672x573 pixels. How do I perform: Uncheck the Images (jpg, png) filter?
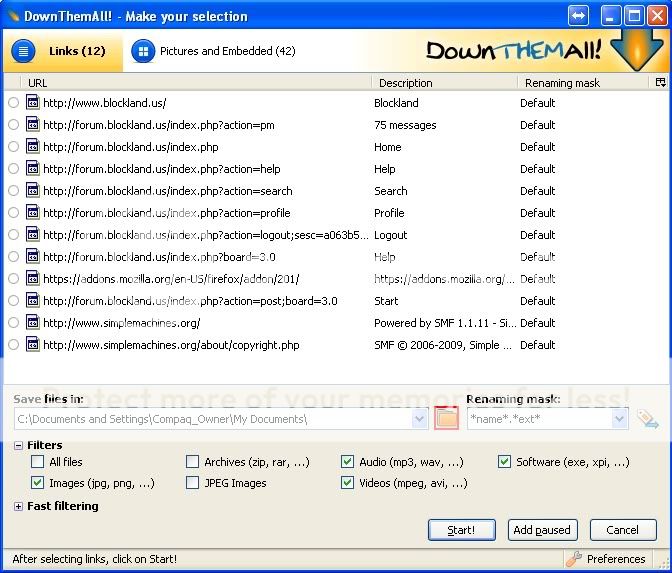[37, 483]
